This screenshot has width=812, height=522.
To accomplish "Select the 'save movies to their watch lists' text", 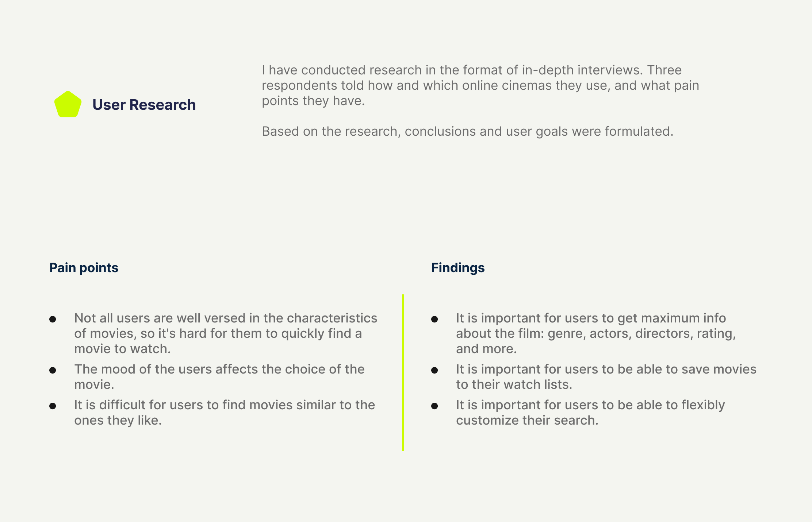I will click(x=606, y=377).
